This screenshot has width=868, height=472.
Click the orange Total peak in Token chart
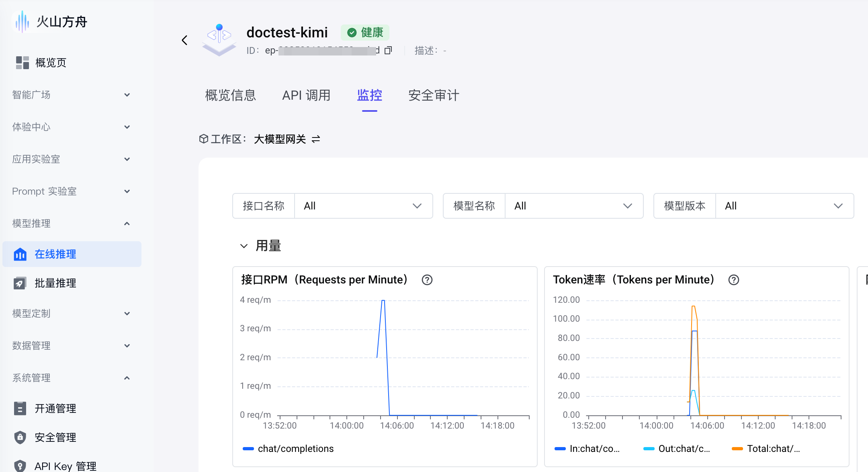[693, 307]
